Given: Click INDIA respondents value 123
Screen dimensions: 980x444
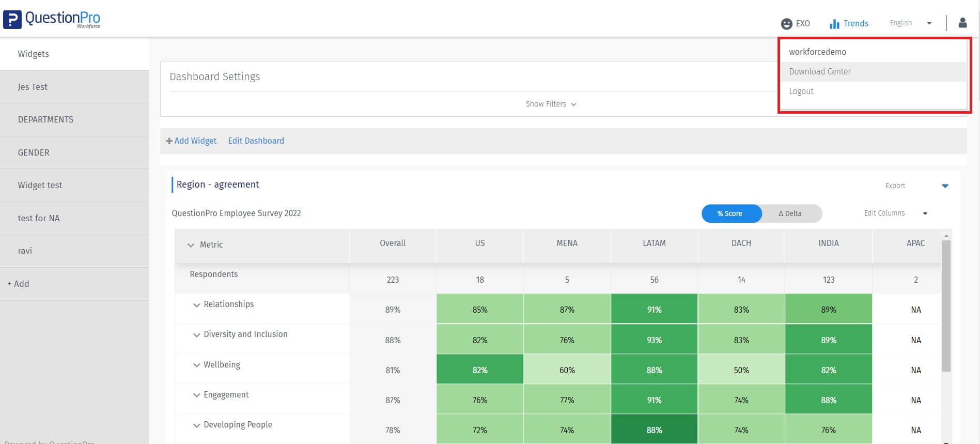Looking at the screenshot, I should (x=829, y=280).
